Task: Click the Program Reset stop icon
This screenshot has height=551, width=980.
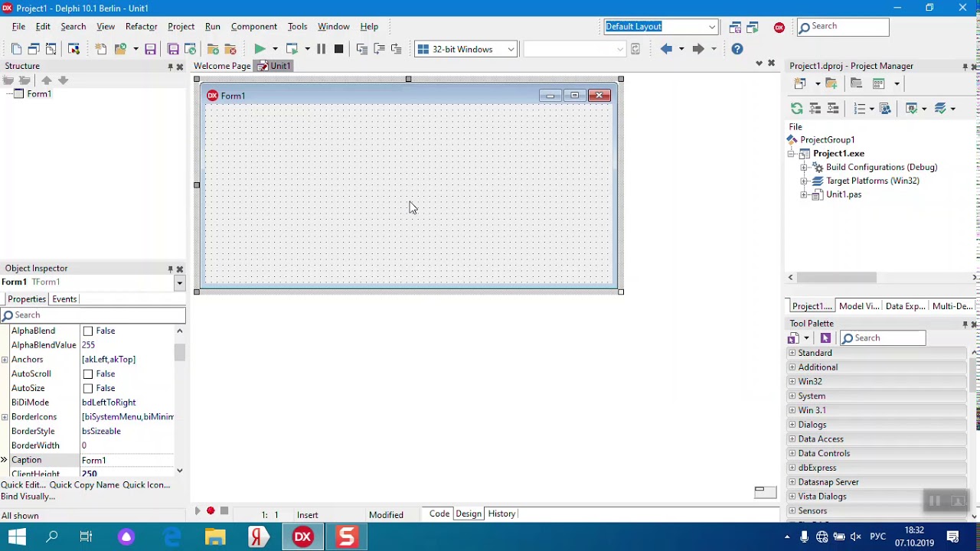Action: [338, 49]
